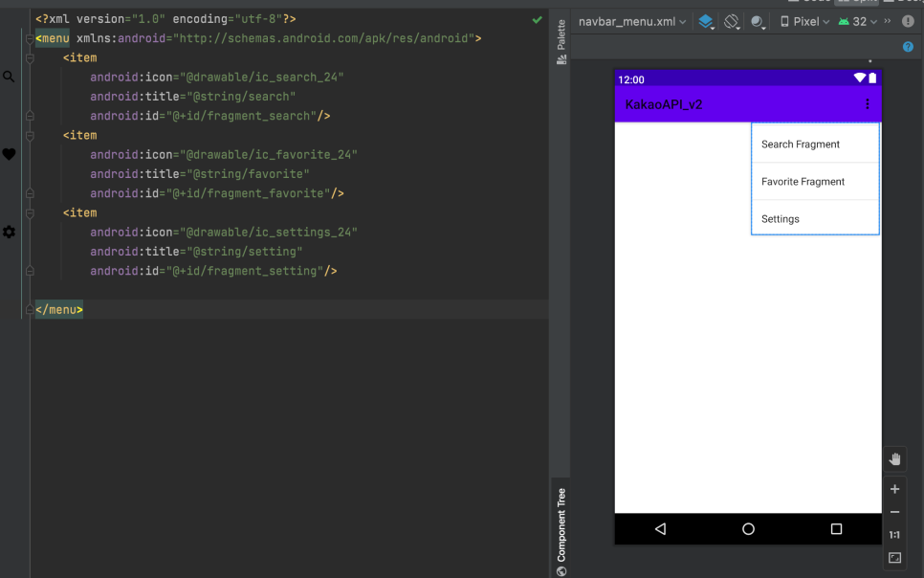Open the warnings and errors icon
The width and height of the screenshot is (924, 578).
click(x=908, y=22)
